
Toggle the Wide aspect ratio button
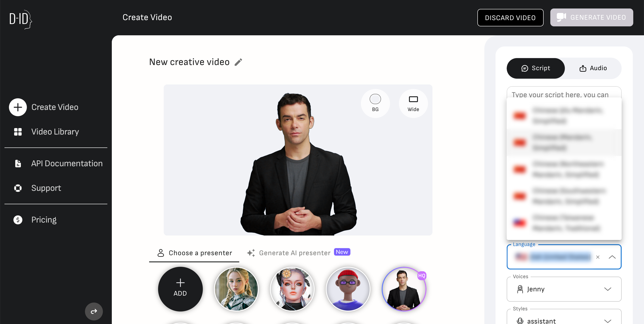(x=413, y=103)
